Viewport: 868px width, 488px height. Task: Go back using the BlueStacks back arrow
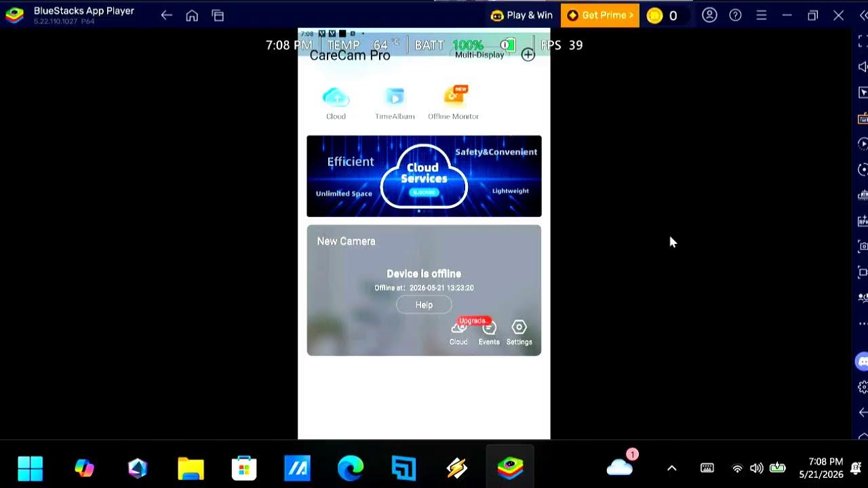pos(166,16)
